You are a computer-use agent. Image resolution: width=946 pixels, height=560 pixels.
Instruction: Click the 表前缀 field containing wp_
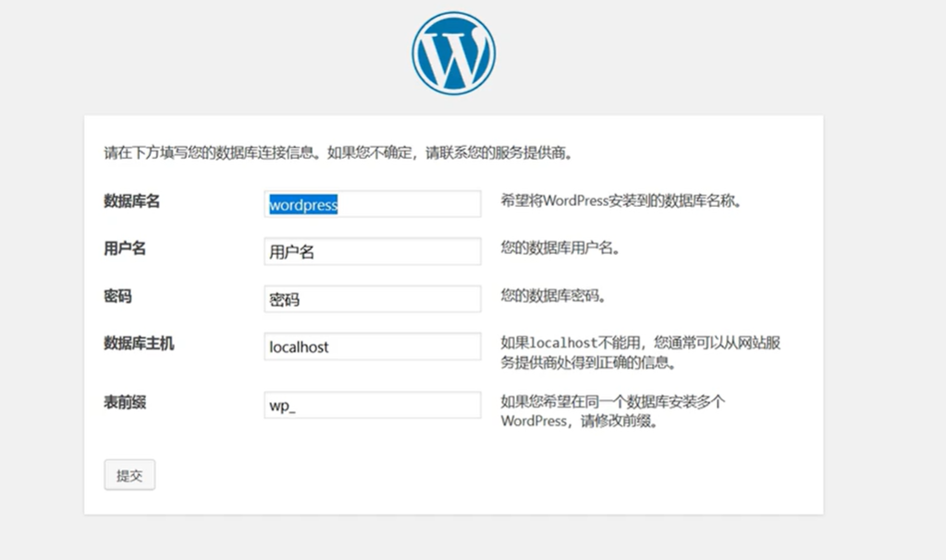click(373, 405)
